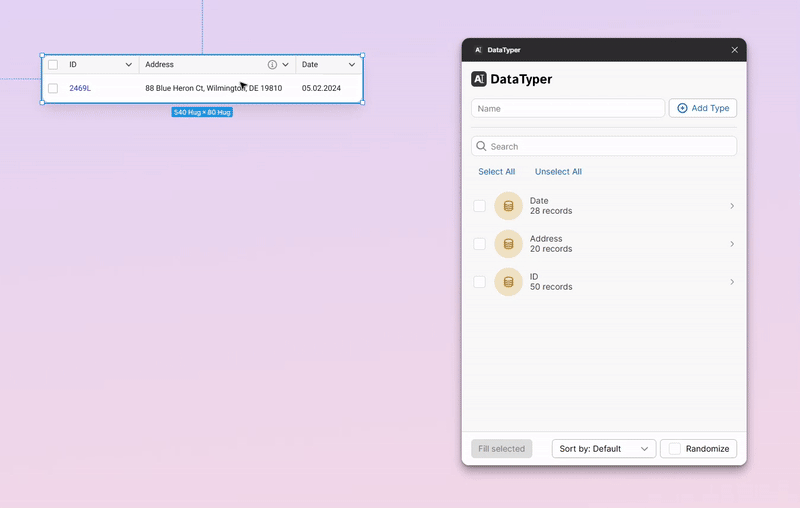Check the Date type checkbox
Screen dimensions: 800x508
pyautogui.click(x=480, y=206)
